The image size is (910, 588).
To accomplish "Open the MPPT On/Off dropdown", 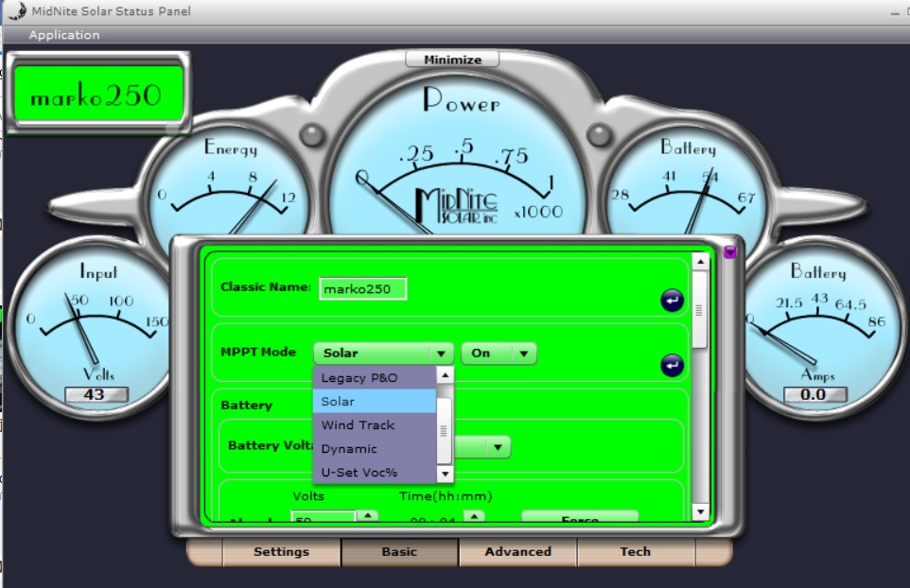I will coord(499,354).
